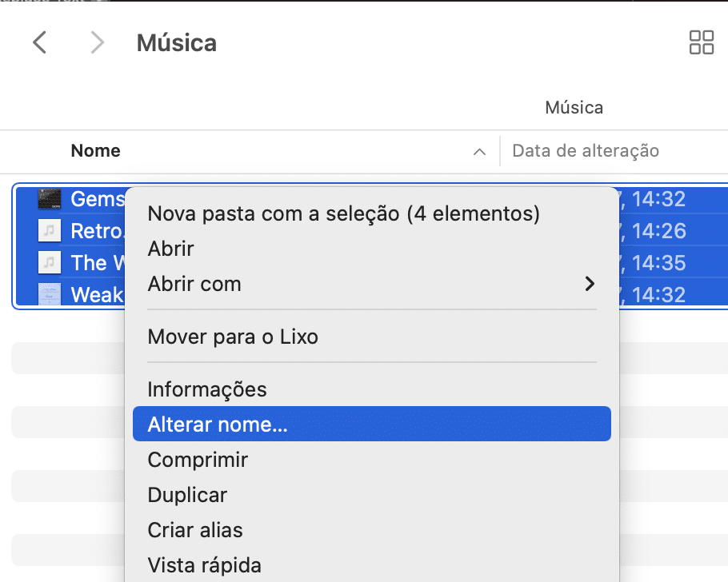Go forward with the right chevron arrow
728x582 pixels.
[x=97, y=42]
